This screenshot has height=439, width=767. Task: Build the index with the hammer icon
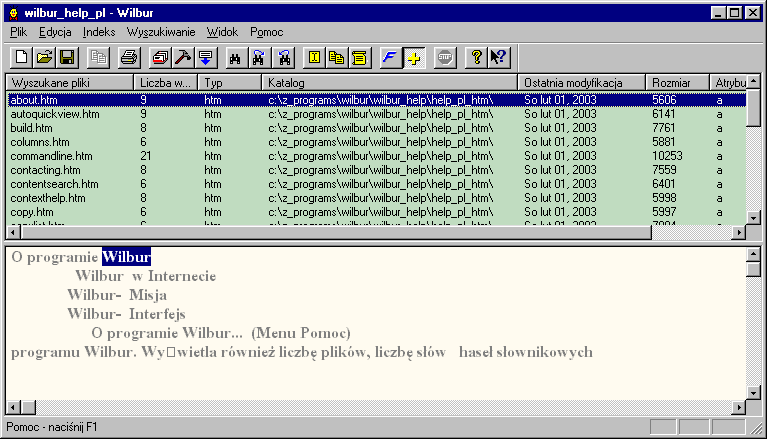(x=183, y=58)
